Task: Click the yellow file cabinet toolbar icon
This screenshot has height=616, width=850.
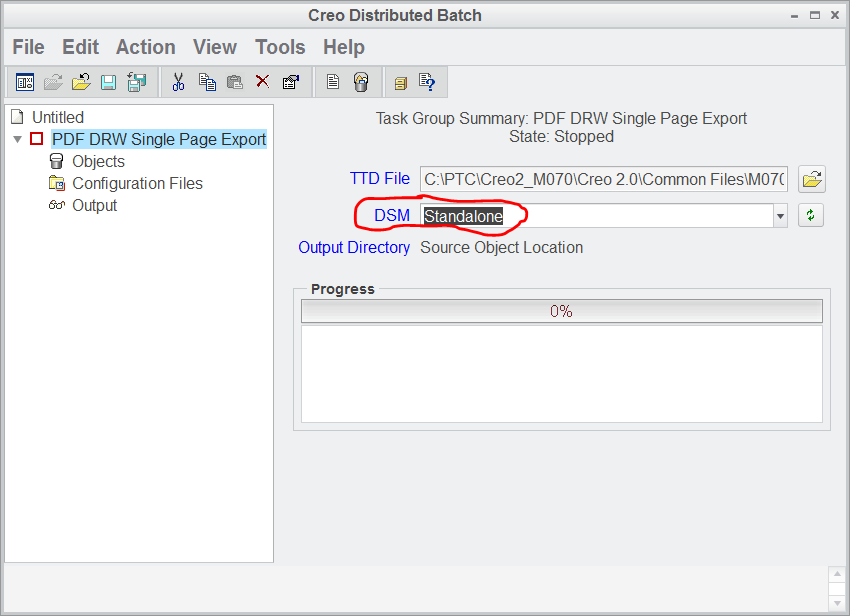Action: click(401, 83)
